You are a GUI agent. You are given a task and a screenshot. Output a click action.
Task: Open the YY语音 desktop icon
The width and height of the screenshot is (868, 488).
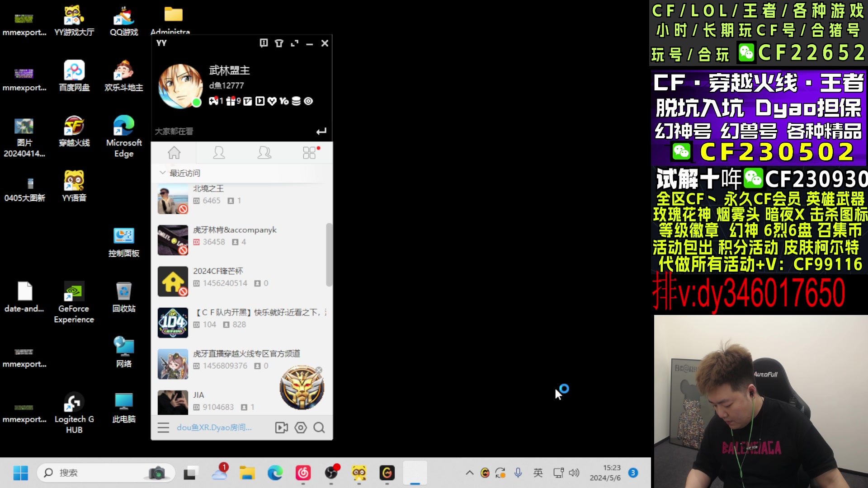point(74,186)
